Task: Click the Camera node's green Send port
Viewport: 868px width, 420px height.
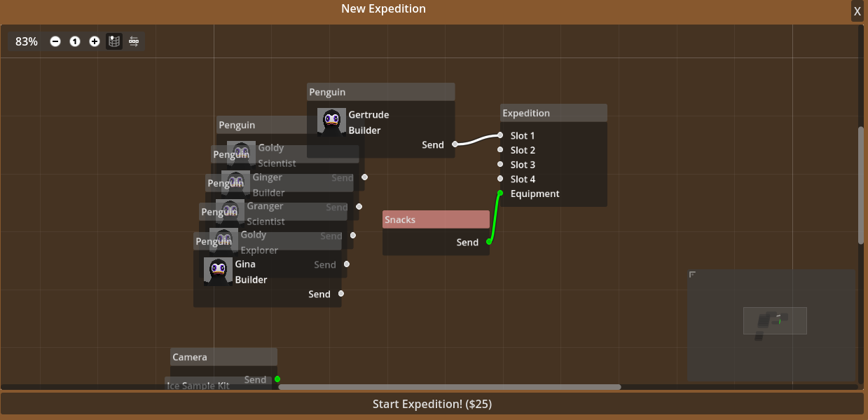Action: pos(277,379)
